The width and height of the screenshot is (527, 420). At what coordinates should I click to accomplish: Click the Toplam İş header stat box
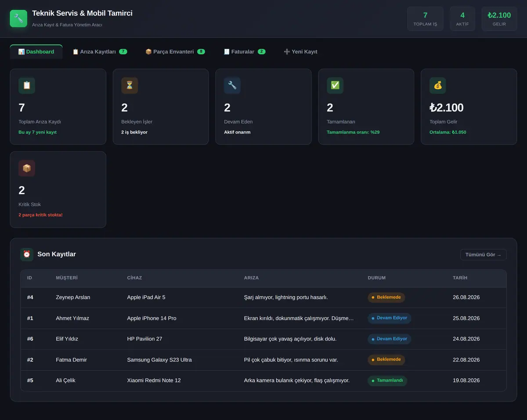[x=425, y=19]
